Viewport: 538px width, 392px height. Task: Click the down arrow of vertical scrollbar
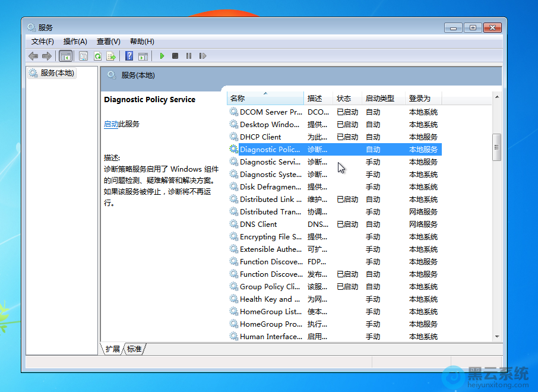497,337
